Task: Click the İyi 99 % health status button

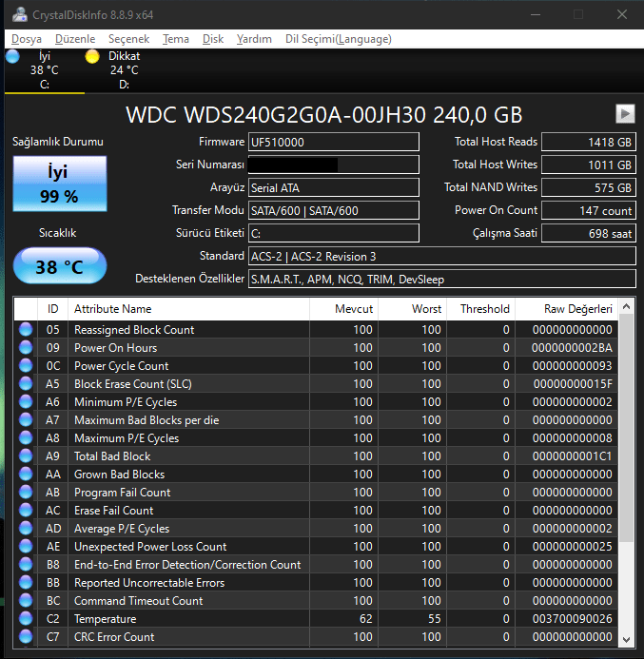Action: (x=60, y=184)
